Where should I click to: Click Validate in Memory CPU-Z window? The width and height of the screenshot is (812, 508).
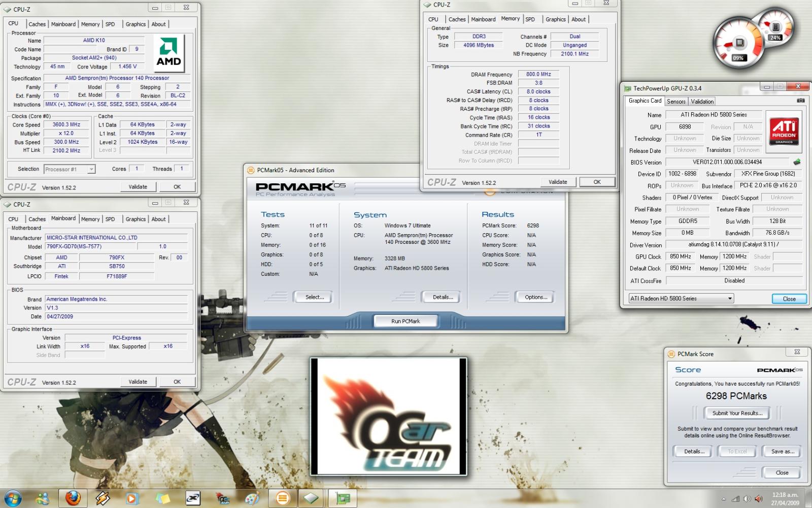pos(558,182)
